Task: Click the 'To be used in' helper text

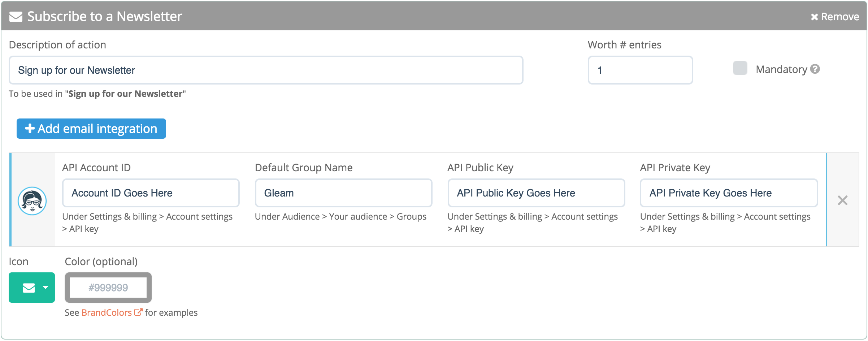Action: coord(97,94)
